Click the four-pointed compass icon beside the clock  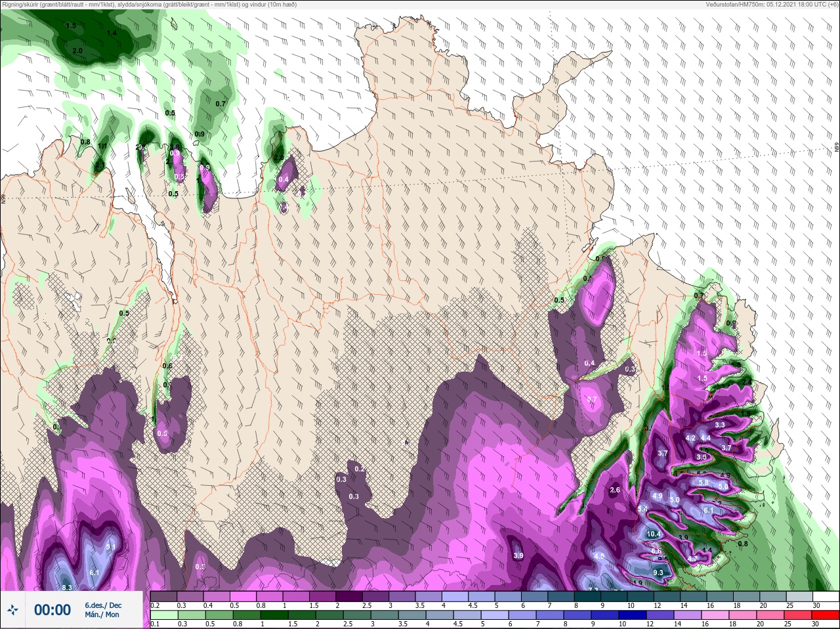[12, 610]
